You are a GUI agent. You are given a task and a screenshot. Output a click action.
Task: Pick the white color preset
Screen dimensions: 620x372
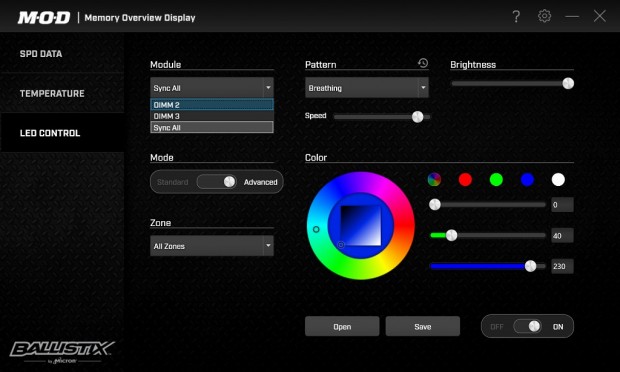pyautogui.click(x=558, y=179)
